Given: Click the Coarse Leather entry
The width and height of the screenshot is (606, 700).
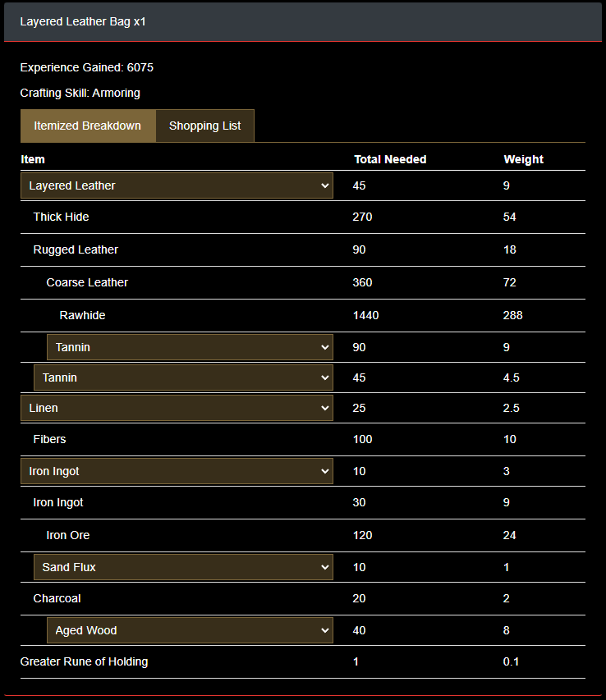Looking at the screenshot, I should [87, 282].
